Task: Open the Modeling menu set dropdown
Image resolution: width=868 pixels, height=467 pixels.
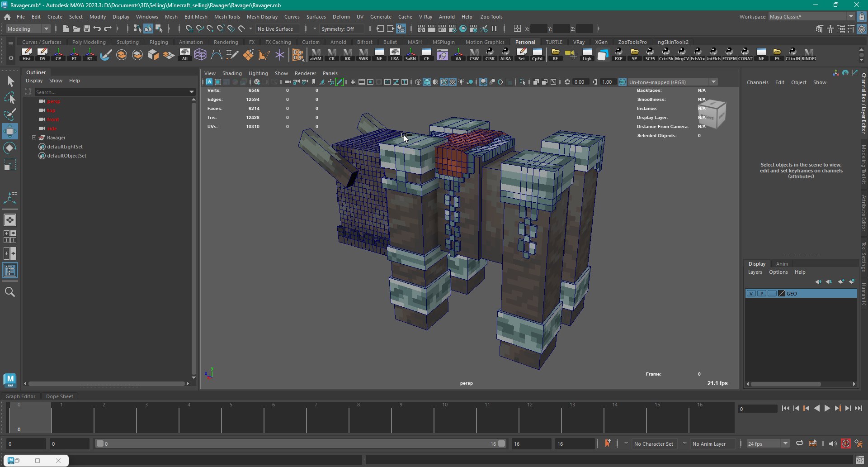Action: tap(28, 29)
